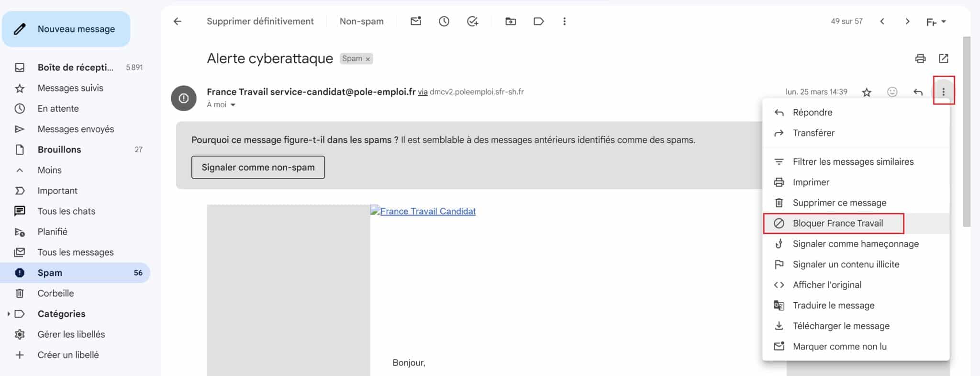This screenshot has height=376, width=980.
Task: Click Signaler comme non-spam button
Action: pyautogui.click(x=258, y=167)
